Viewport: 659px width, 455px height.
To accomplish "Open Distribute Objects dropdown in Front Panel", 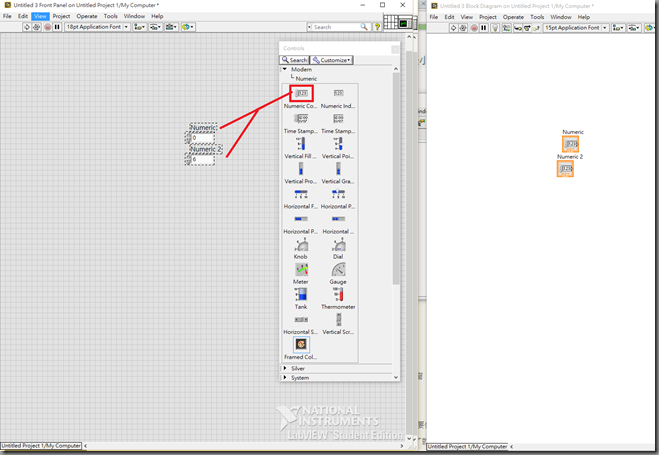I will pyautogui.click(x=155, y=27).
